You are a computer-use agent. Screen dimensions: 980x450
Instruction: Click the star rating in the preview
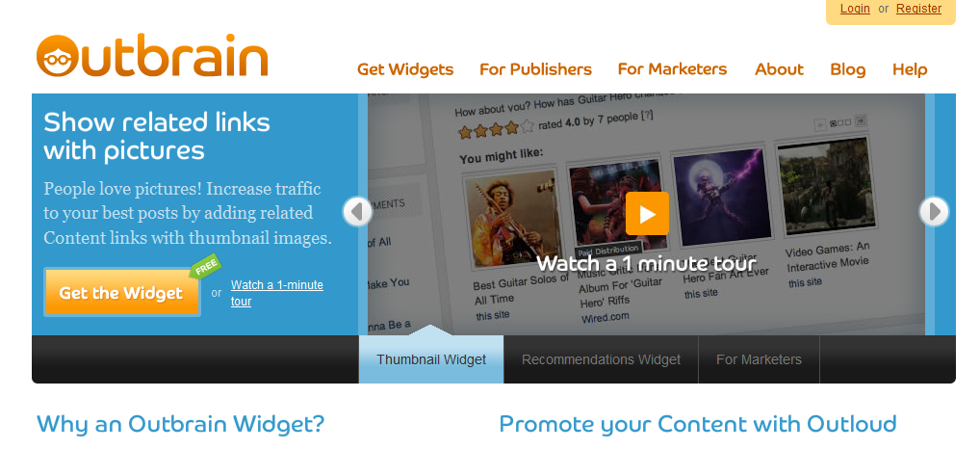click(x=496, y=129)
